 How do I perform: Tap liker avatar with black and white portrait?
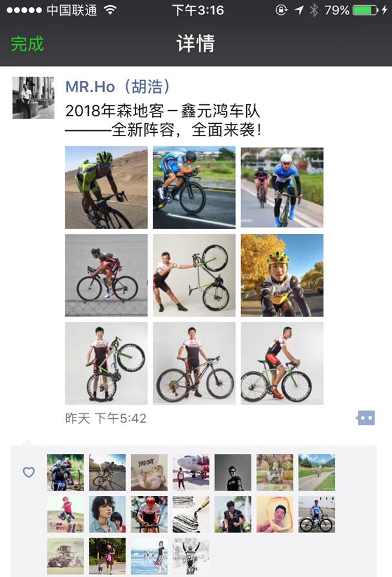(233, 472)
